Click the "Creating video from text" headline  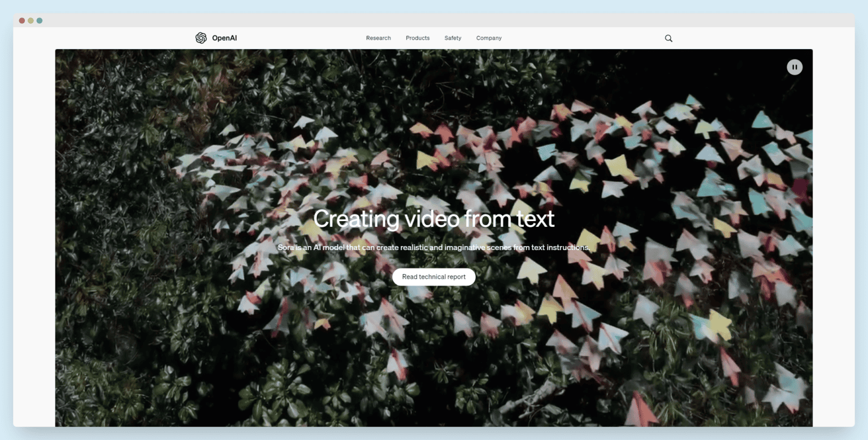tap(433, 219)
